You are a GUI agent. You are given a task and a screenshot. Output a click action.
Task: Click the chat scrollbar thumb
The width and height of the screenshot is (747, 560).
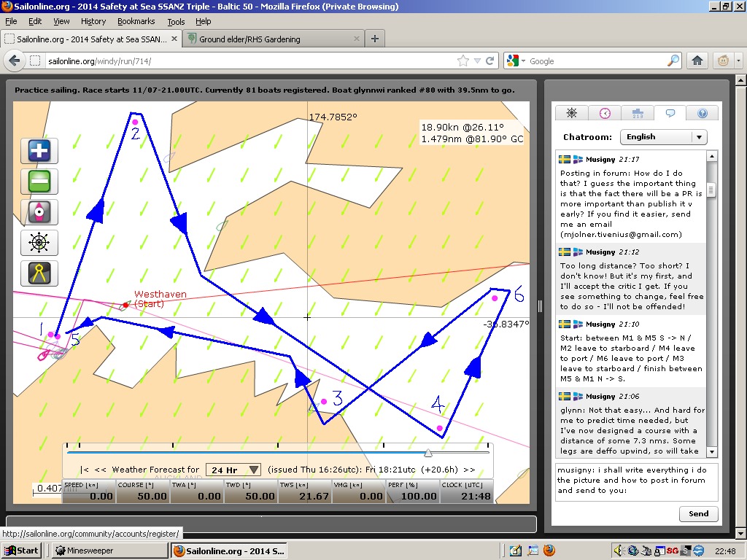[712, 190]
